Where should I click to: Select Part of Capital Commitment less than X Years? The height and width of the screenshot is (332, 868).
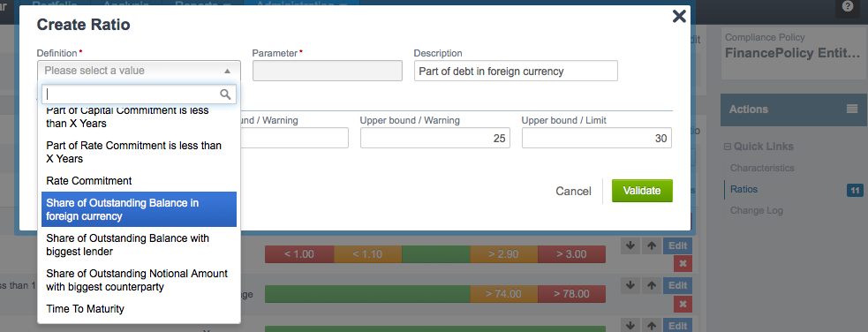pos(139,117)
